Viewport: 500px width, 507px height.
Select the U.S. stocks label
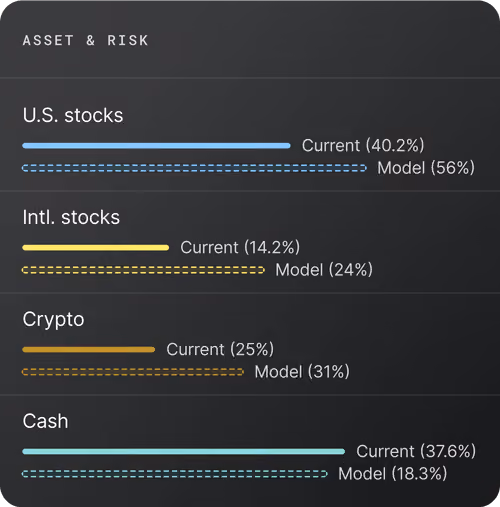tap(73, 115)
